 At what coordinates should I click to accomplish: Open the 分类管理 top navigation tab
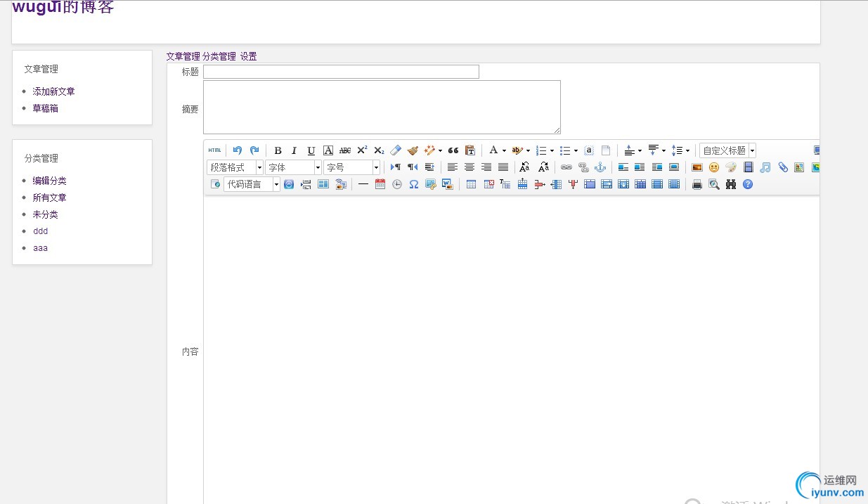pos(219,57)
